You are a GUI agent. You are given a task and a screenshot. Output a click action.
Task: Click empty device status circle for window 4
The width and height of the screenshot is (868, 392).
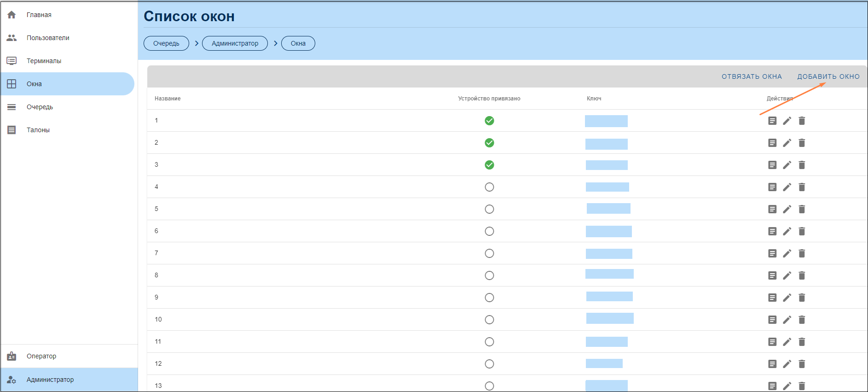click(489, 187)
